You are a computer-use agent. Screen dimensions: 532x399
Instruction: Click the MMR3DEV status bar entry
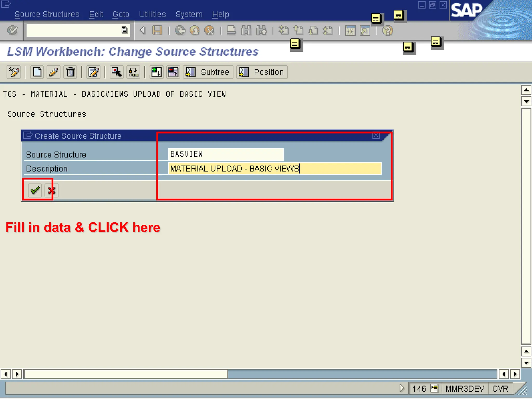coord(465,389)
